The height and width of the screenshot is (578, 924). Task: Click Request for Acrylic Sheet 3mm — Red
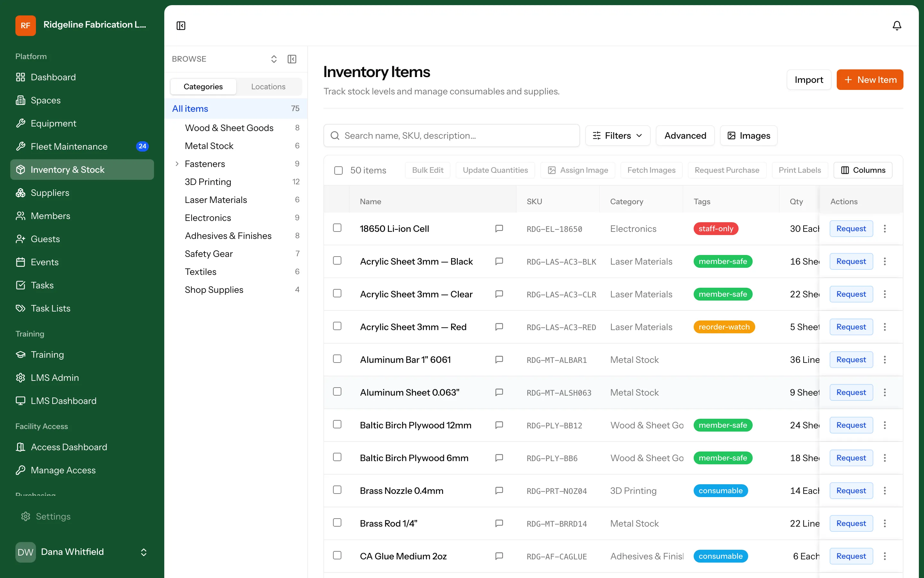pyautogui.click(x=851, y=327)
